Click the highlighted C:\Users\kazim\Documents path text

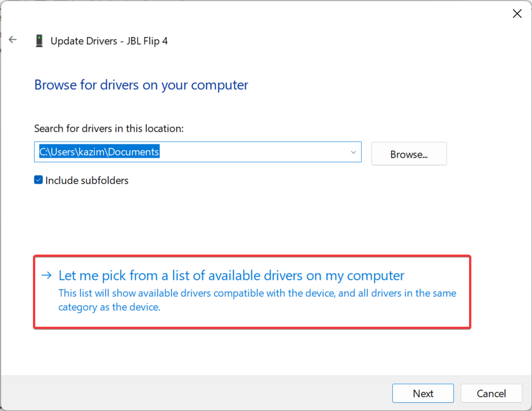click(x=99, y=152)
